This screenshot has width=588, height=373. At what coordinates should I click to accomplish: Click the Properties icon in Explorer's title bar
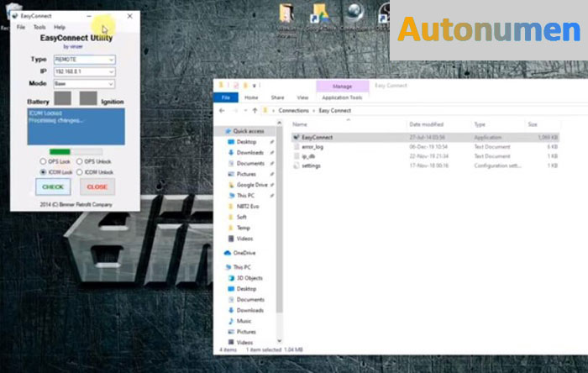click(x=236, y=86)
